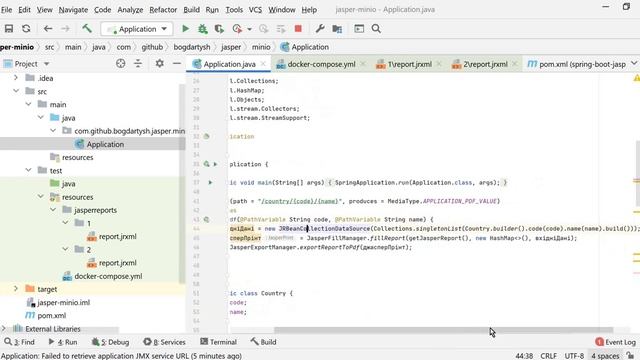Screen dimensions: 640x360
Task: Click run gutter icon at line 37
Action: 210,182
